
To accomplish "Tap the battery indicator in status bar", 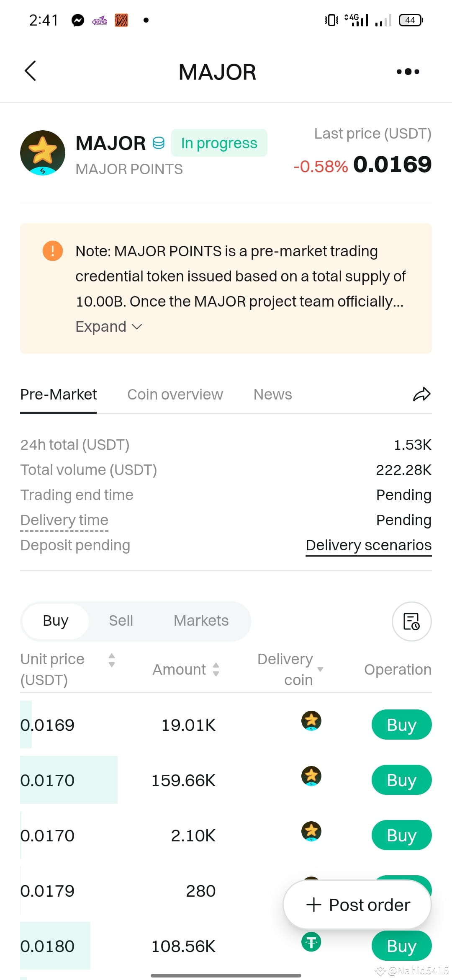I will coord(411,20).
